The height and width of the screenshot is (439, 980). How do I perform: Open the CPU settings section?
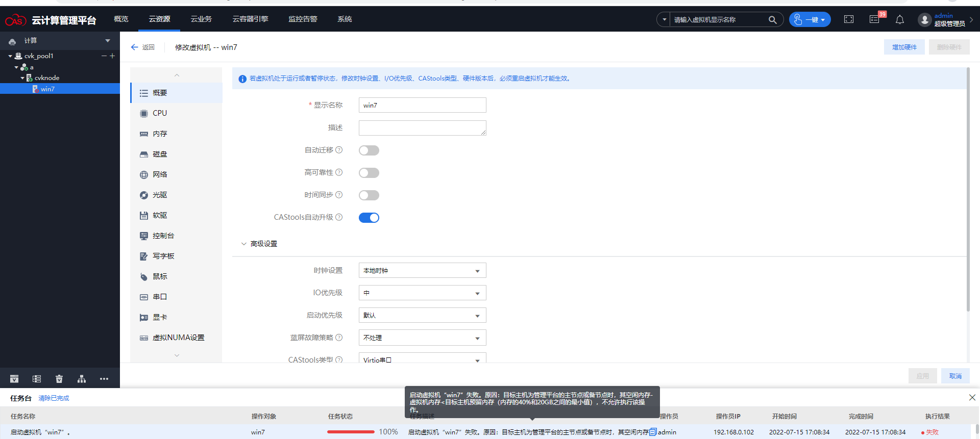(x=177, y=113)
